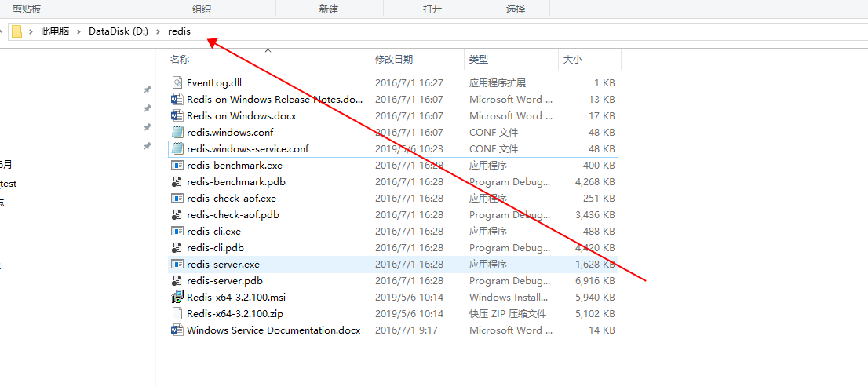Click the Word icon of Redis on Windows.docx

177,116
